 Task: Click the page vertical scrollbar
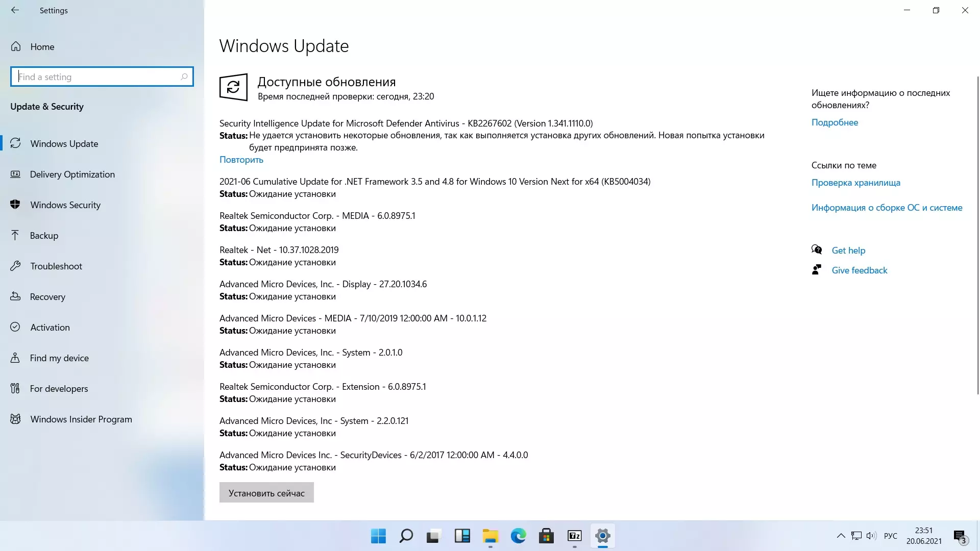tap(977, 235)
